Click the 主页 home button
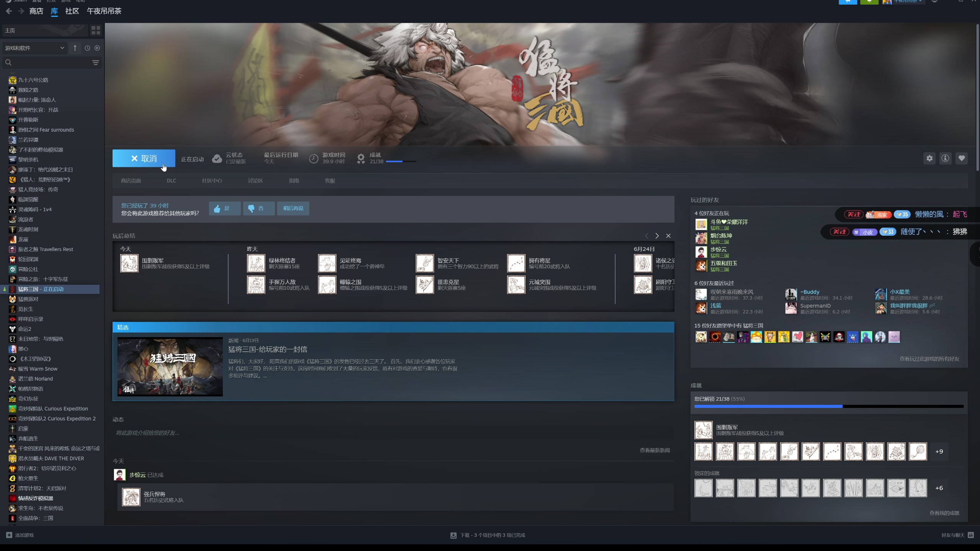980x551 pixels. click(x=44, y=30)
